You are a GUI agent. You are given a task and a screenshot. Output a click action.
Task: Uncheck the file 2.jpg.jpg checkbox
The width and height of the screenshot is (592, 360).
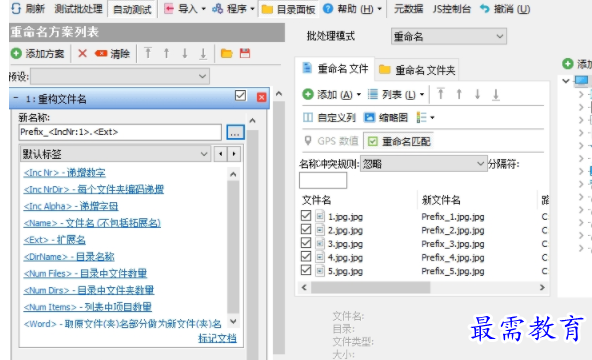(306, 229)
